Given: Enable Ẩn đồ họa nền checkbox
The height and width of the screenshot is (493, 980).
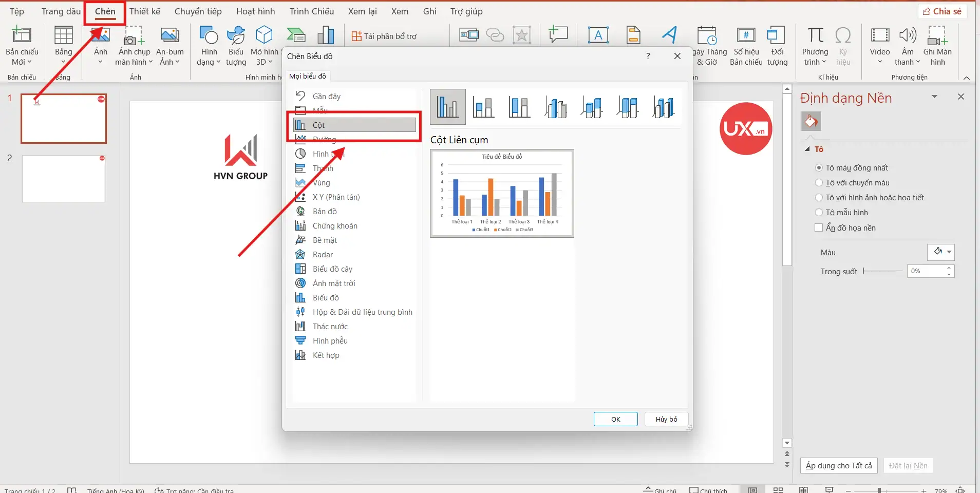Looking at the screenshot, I should 819,228.
